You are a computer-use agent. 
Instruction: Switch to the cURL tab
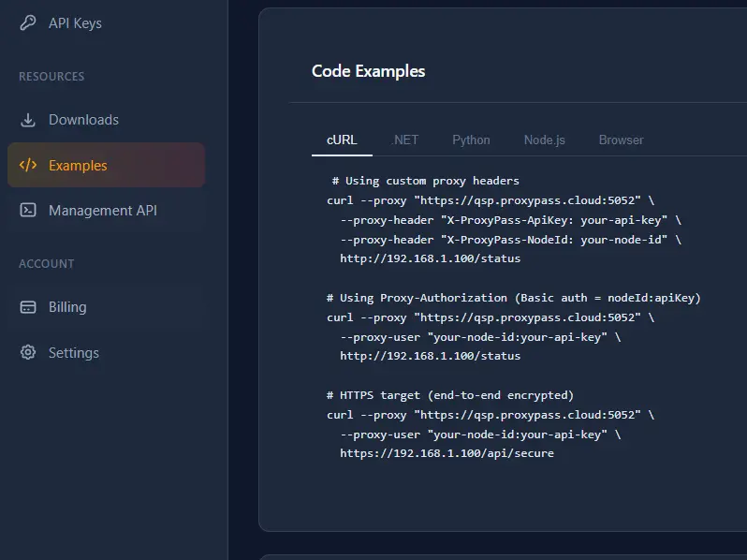[x=342, y=140]
